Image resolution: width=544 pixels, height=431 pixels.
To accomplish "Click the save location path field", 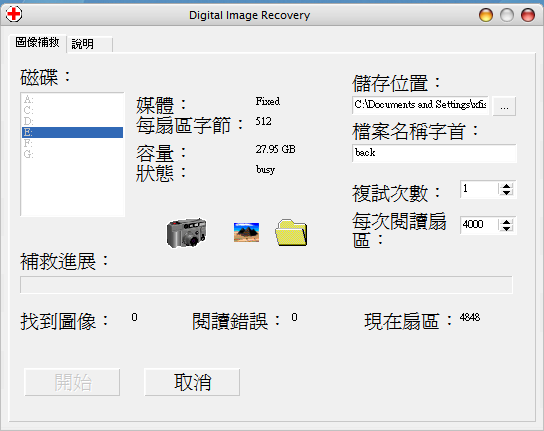I will pyautogui.click(x=420, y=105).
